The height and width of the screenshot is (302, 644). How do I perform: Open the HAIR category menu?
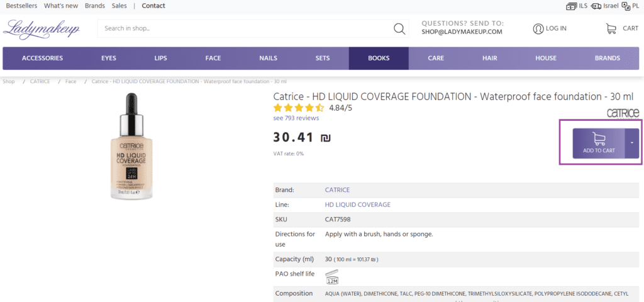(489, 59)
